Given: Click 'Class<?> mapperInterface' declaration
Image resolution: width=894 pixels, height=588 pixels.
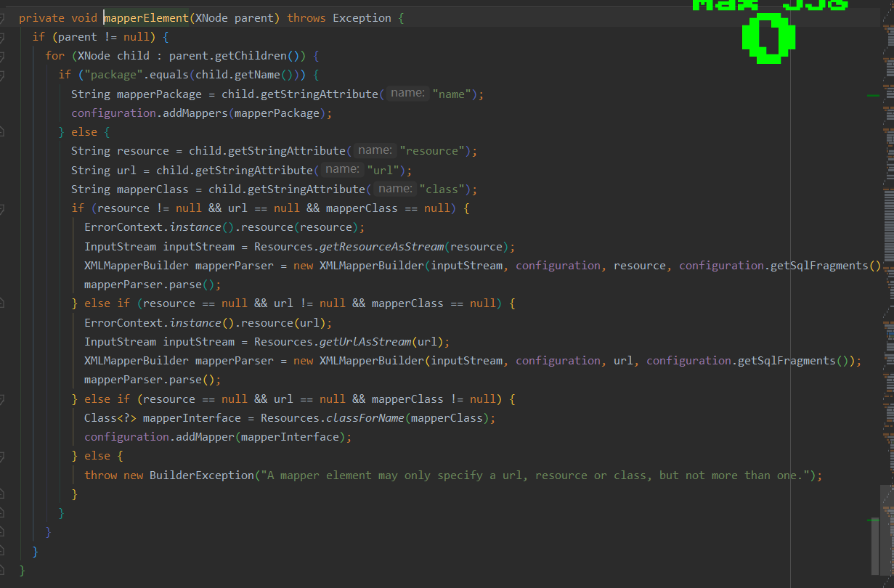Looking at the screenshot, I should [x=163, y=418].
